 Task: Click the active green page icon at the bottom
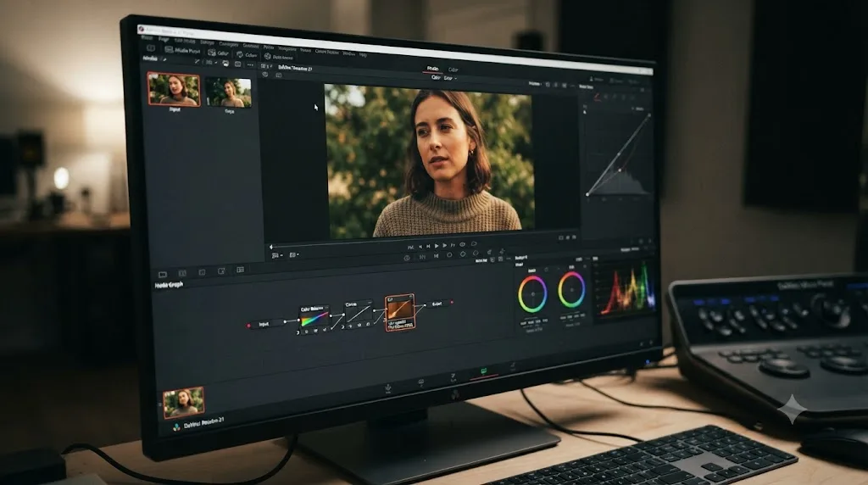tap(483, 371)
